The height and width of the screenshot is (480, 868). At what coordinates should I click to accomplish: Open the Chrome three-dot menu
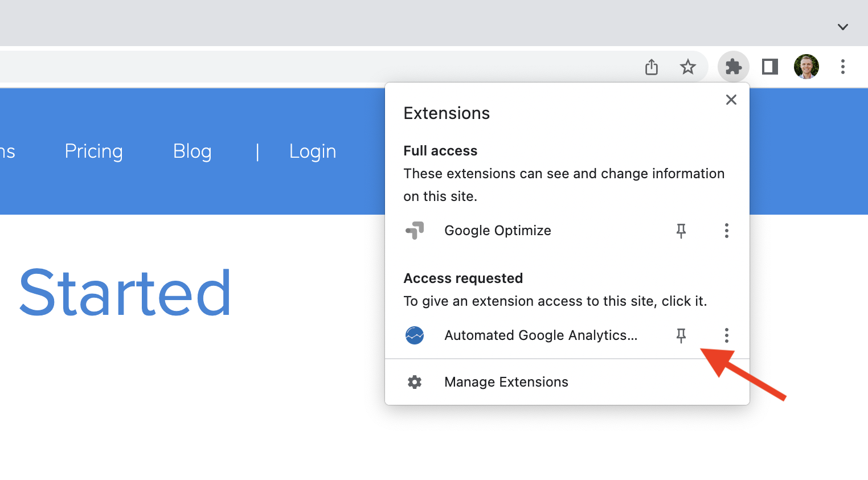[x=842, y=67]
